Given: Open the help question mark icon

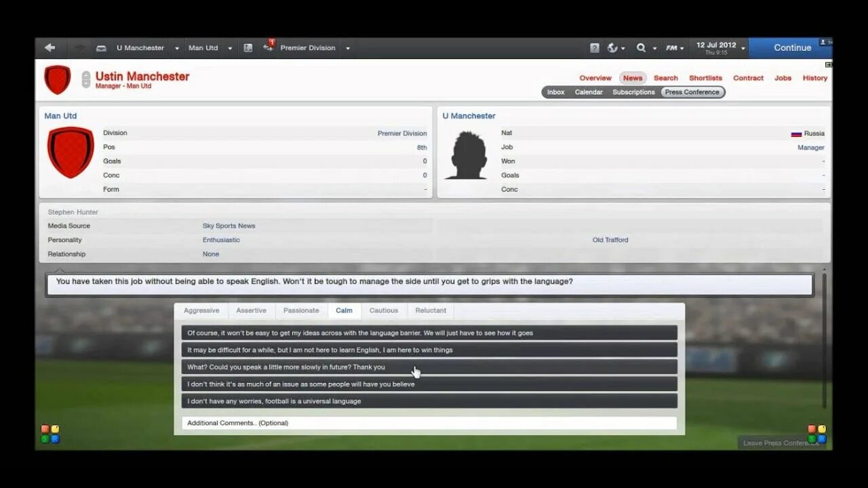Looking at the screenshot, I should (x=595, y=48).
